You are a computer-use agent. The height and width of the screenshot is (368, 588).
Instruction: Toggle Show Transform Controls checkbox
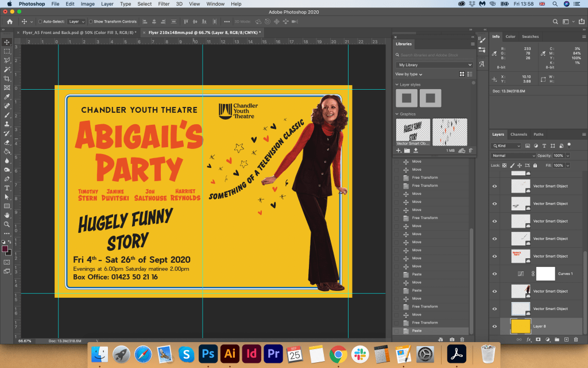click(90, 21)
